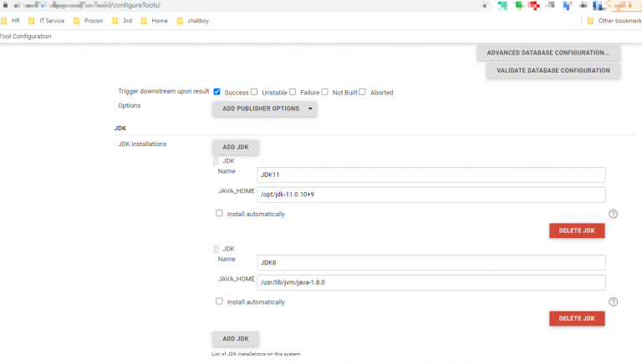Click the JDK8 JAVA_HOME path field
The image size is (642, 364).
(431, 282)
